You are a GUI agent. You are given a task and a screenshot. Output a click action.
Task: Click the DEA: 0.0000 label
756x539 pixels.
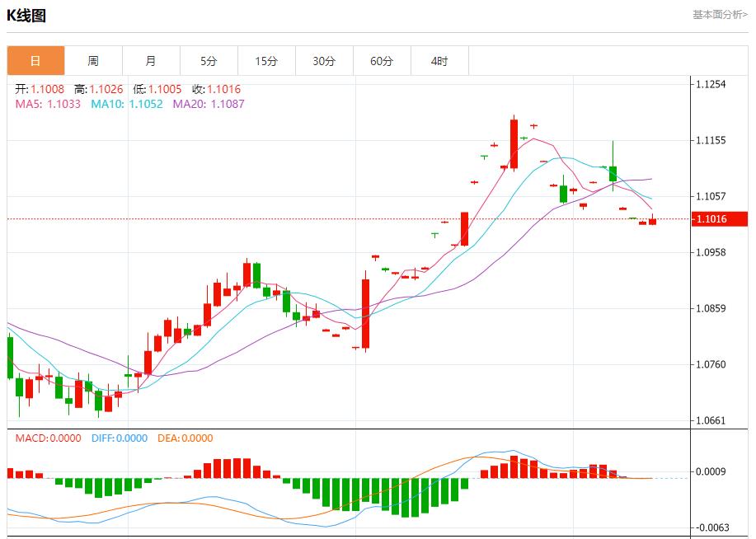[185, 438]
